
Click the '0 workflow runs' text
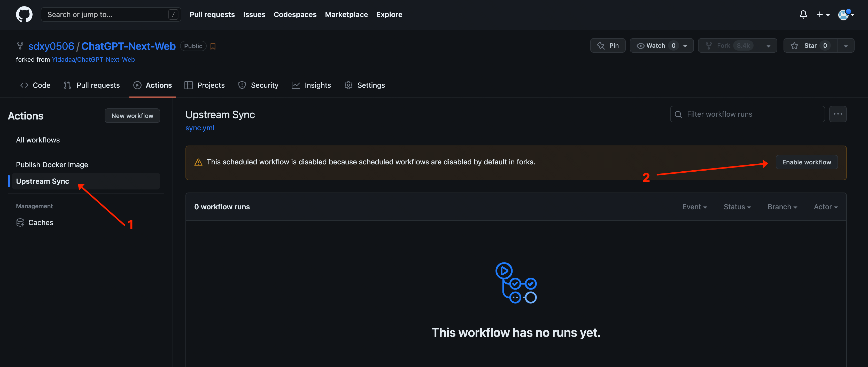point(222,207)
